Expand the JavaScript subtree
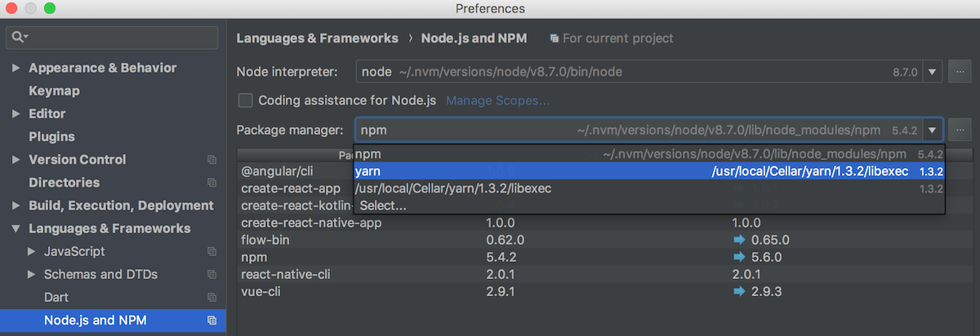Image resolution: width=980 pixels, height=336 pixels. (x=32, y=251)
